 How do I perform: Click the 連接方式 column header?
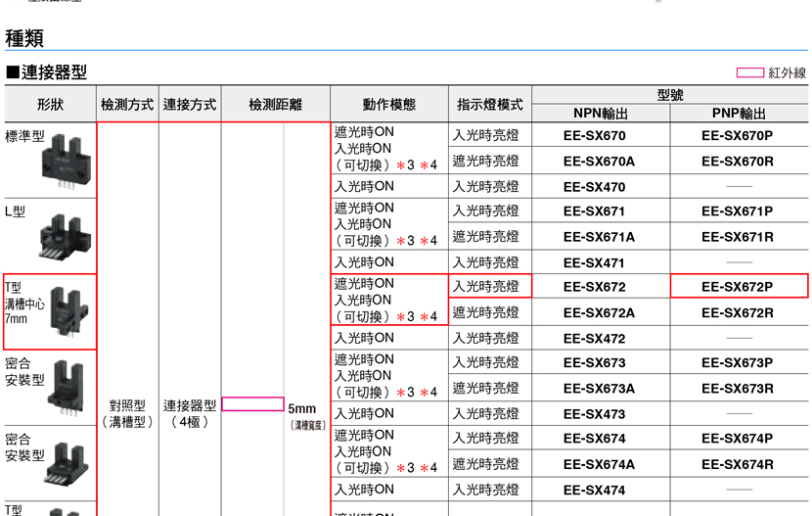[190, 105]
